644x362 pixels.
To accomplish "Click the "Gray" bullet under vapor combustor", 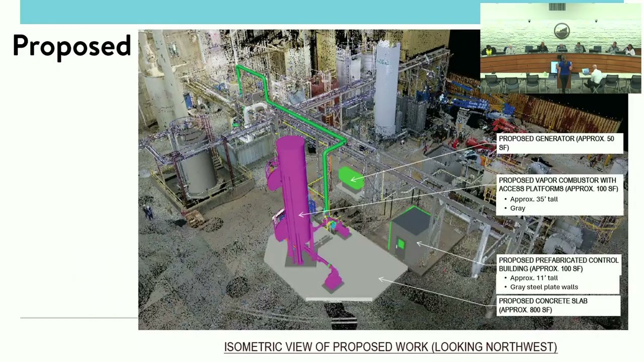I will pyautogui.click(x=518, y=208).
